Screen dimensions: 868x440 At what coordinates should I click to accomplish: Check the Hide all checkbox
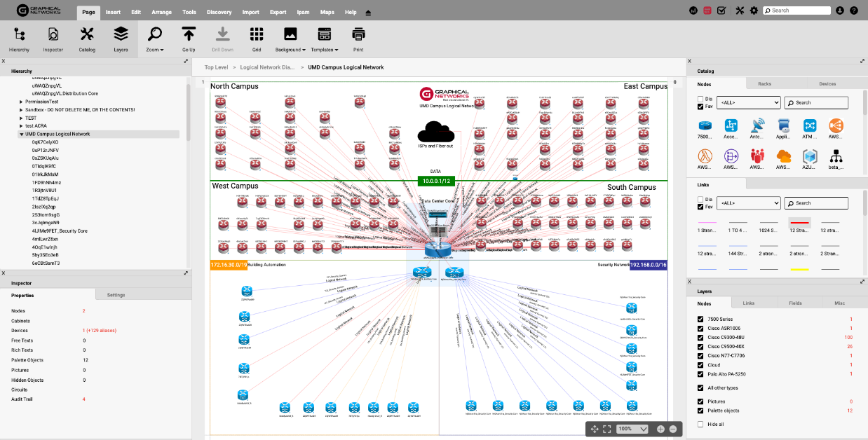click(x=700, y=425)
